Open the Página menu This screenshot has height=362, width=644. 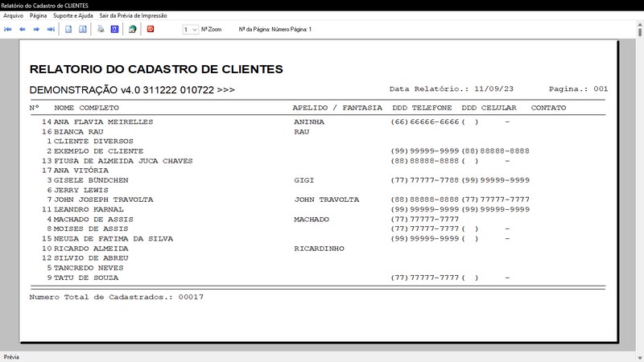38,15
